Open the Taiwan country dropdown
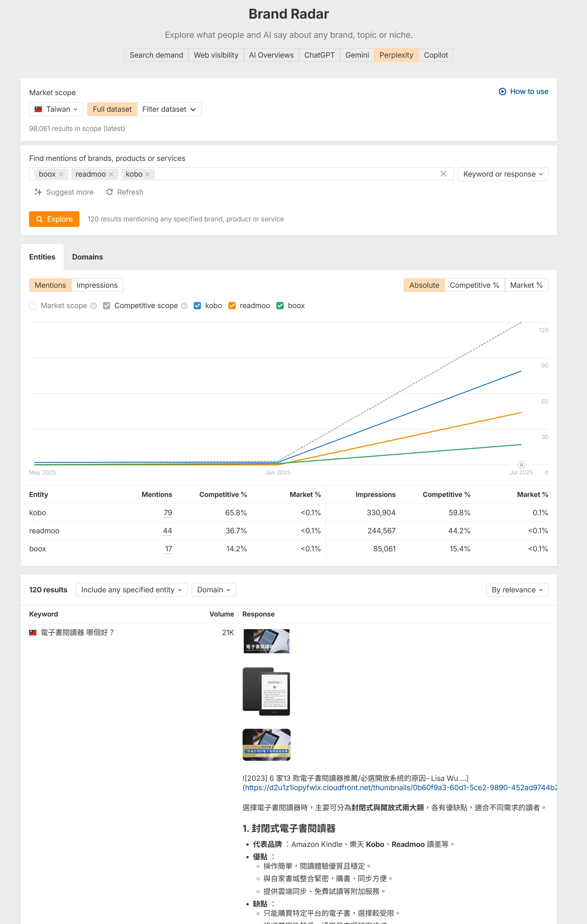 [56, 109]
